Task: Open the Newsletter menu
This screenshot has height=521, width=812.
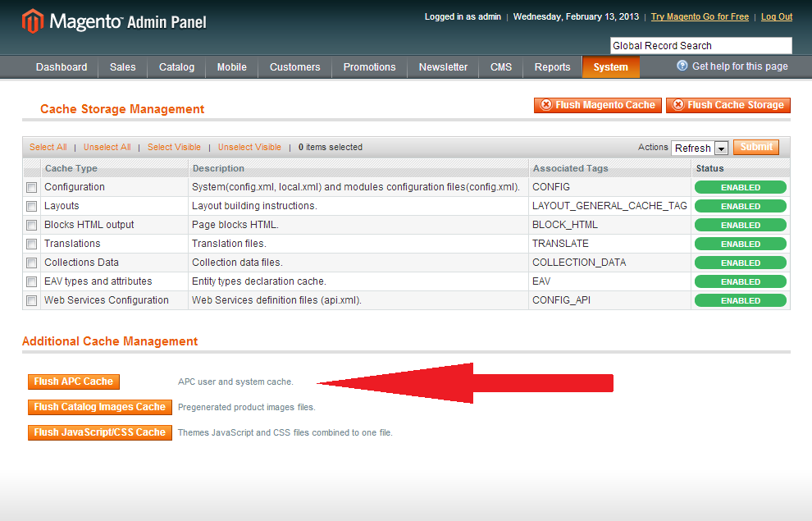Action: point(443,67)
